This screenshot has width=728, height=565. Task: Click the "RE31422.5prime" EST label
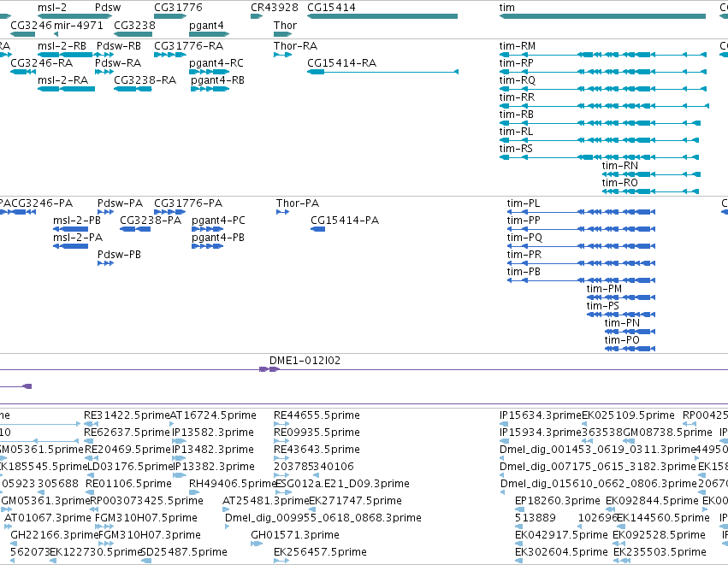pyautogui.click(x=127, y=415)
